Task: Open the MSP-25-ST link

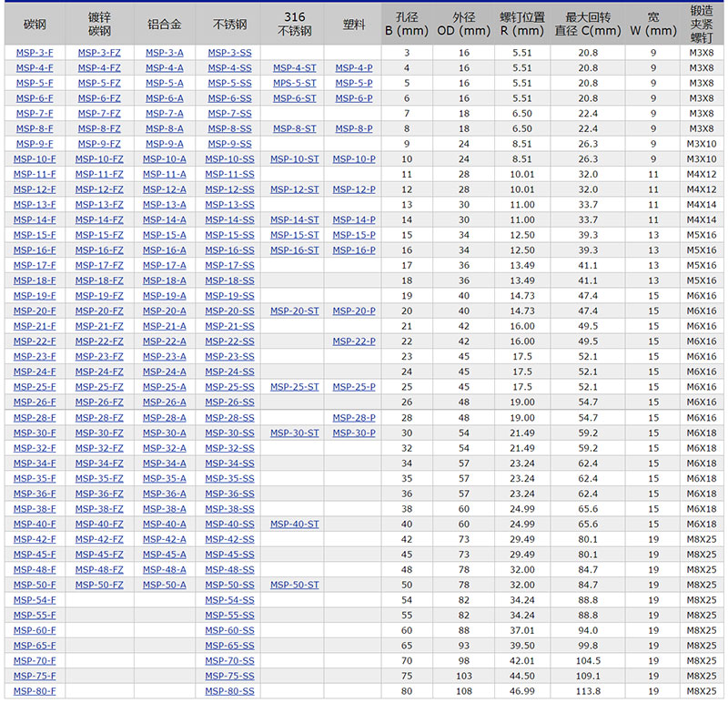Action: [x=295, y=387]
